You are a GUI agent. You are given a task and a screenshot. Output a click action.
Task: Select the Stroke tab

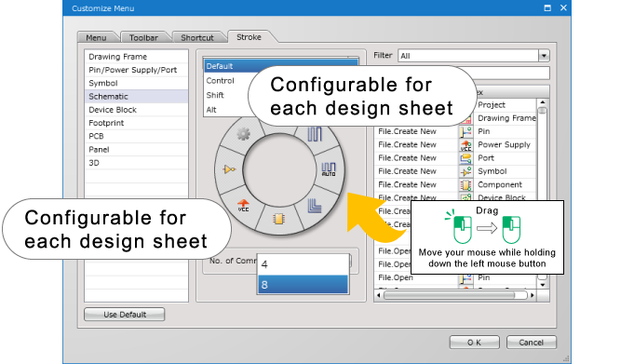[250, 37]
